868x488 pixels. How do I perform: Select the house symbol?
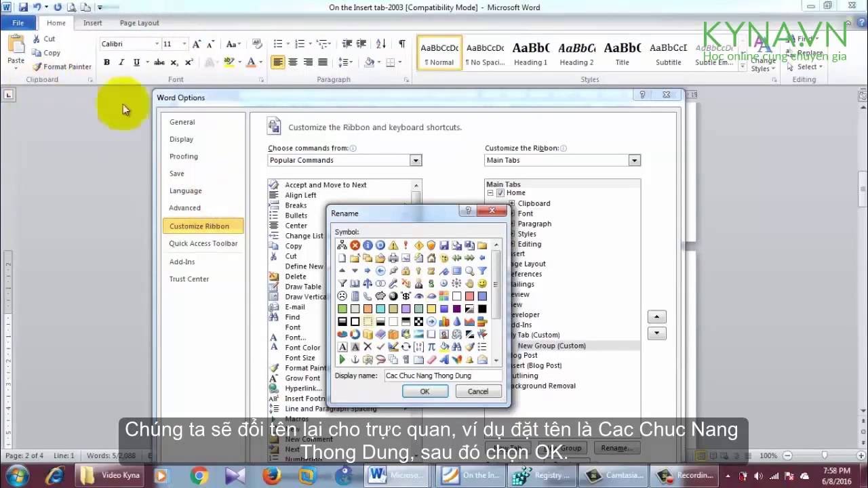tap(431, 258)
